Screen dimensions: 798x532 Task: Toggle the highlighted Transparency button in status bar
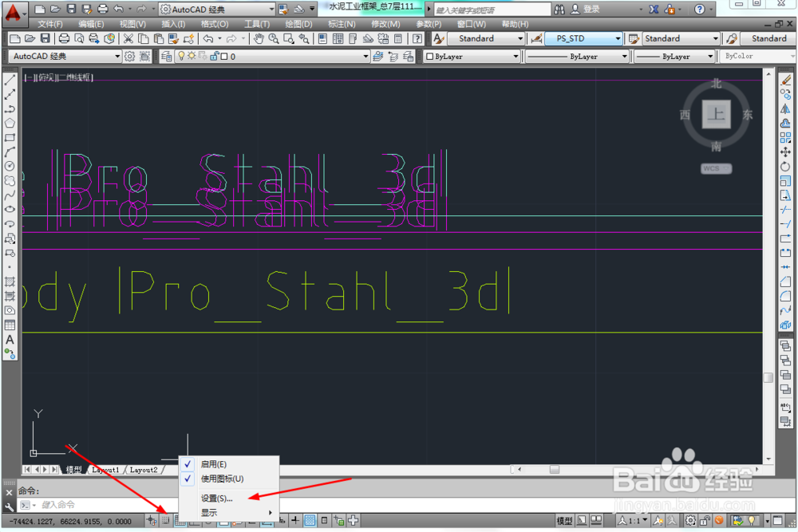pyautogui.click(x=310, y=520)
